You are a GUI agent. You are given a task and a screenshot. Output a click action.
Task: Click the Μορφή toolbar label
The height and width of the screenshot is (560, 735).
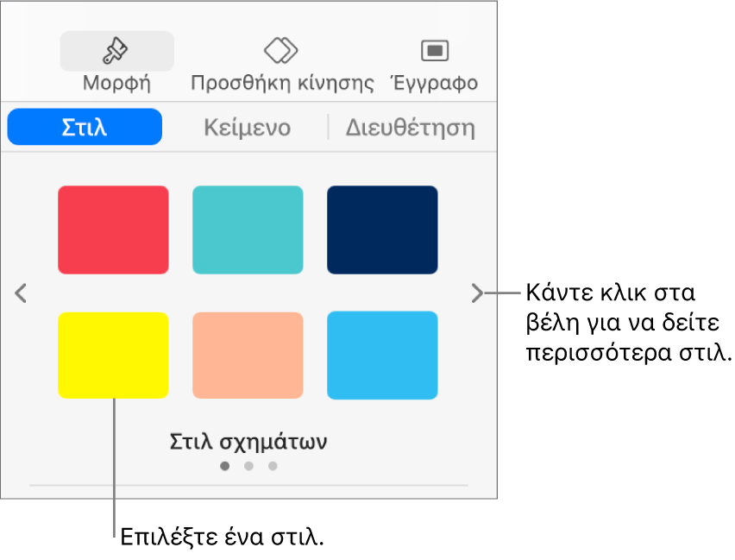pyautogui.click(x=116, y=84)
